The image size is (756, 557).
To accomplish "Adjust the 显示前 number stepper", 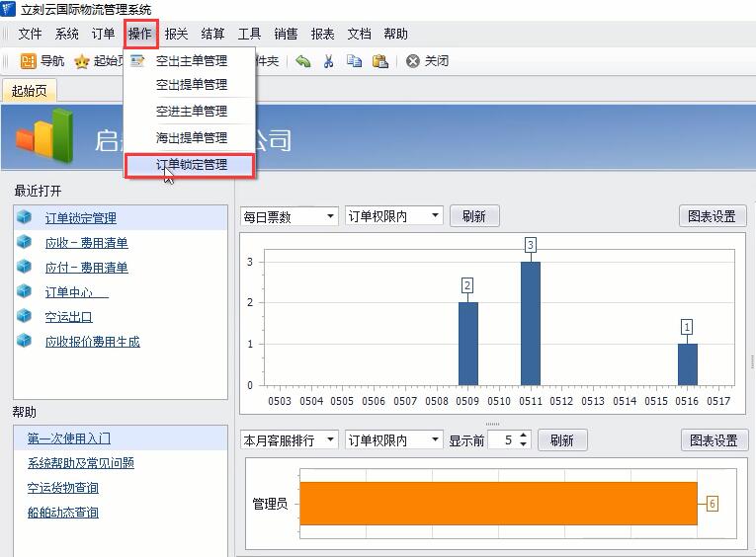I will (x=524, y=440).
